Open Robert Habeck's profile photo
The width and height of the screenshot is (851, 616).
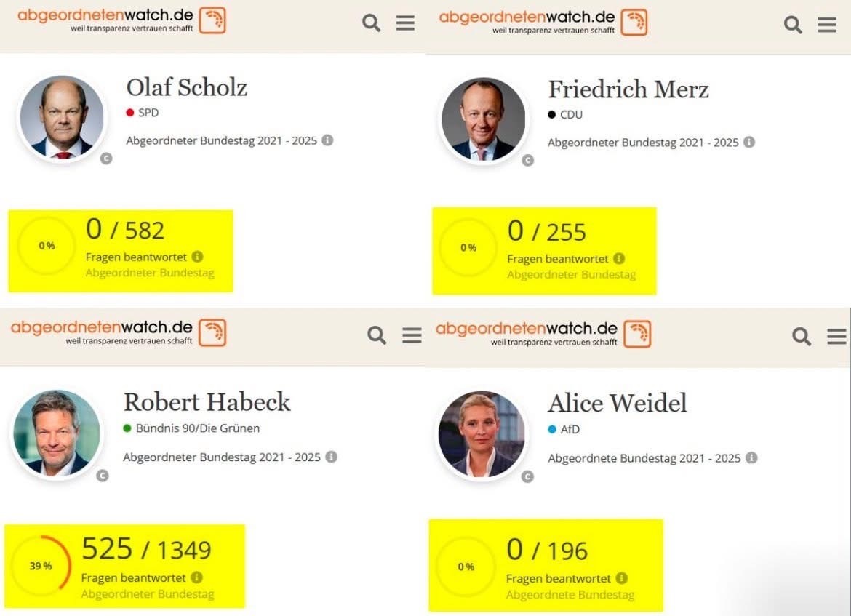pos(57,433)
